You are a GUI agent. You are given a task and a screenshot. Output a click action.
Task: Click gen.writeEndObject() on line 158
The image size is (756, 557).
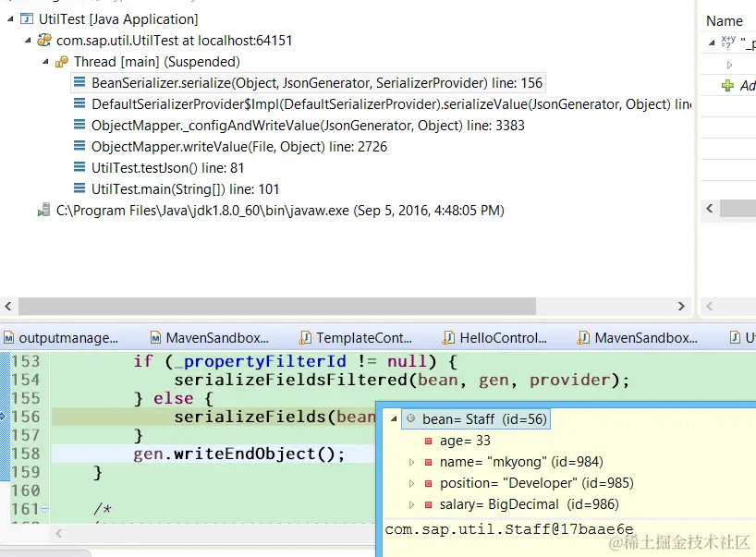239,454
